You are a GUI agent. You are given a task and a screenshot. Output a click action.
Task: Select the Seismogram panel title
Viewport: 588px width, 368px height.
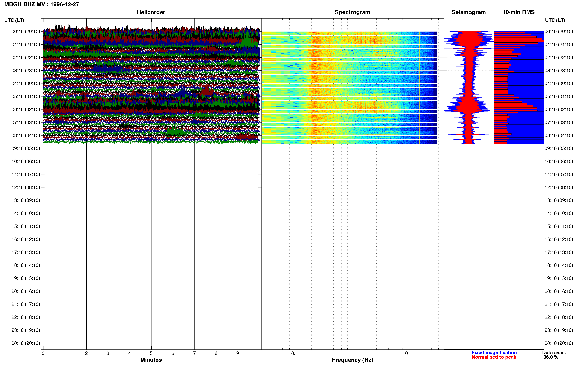click(468, 12)
